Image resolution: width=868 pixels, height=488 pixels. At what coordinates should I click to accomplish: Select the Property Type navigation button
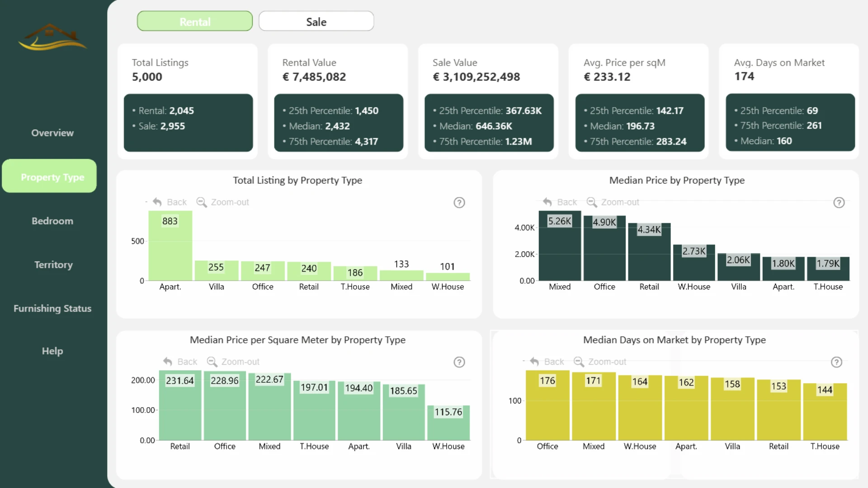(x=49, y=176)
